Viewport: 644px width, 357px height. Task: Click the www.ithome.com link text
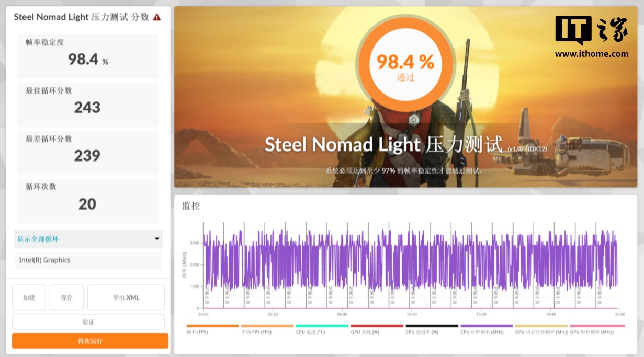(x=591, y=54)
